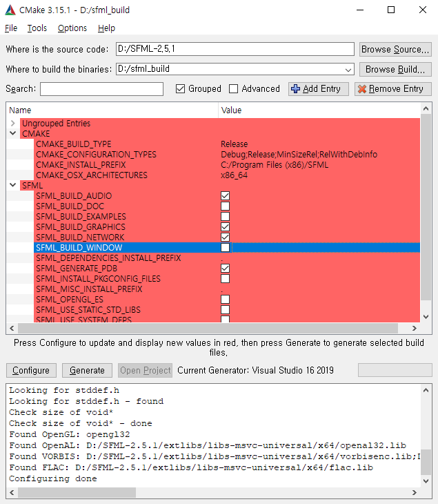Open the Tools menu
The height and width of the screenshot is (504, 438).
pyautogui.click(x=37, y=28)
